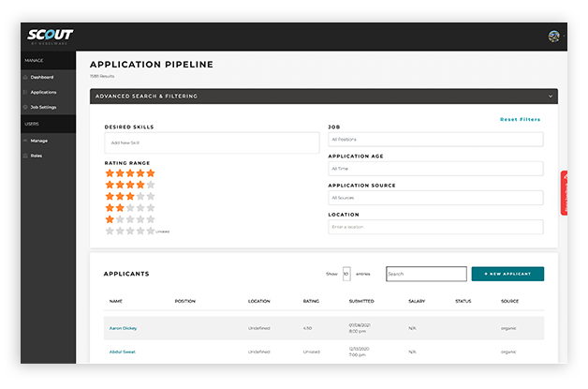Open the user avatar menu
Screen dimensions: 588x389
[553, 37]
